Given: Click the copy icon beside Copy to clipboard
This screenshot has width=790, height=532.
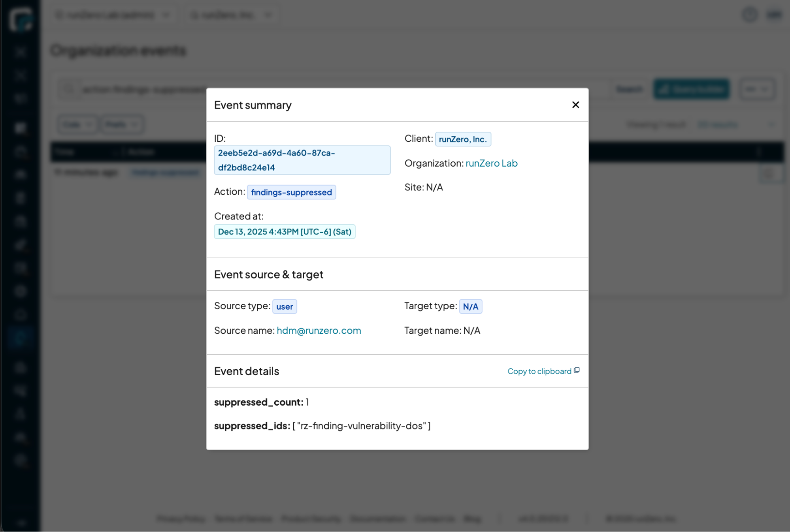Looking at the screenshot, I should click(x=577, y=370).
